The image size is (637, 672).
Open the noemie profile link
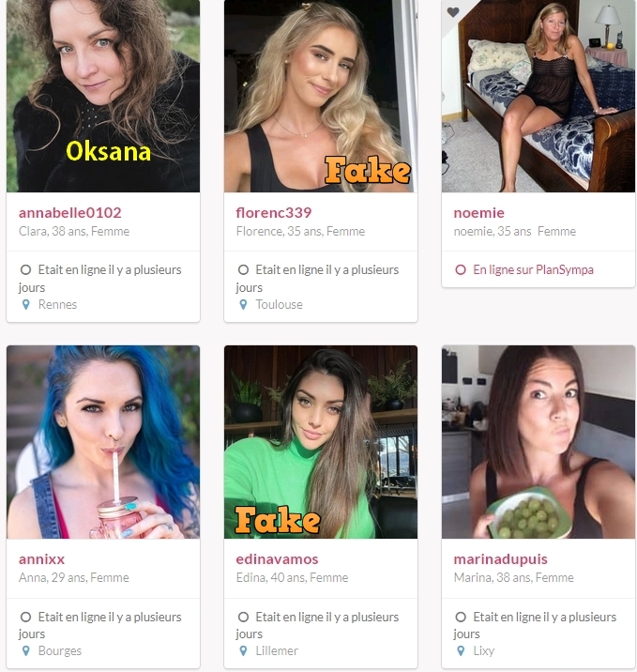coord(479,212)
